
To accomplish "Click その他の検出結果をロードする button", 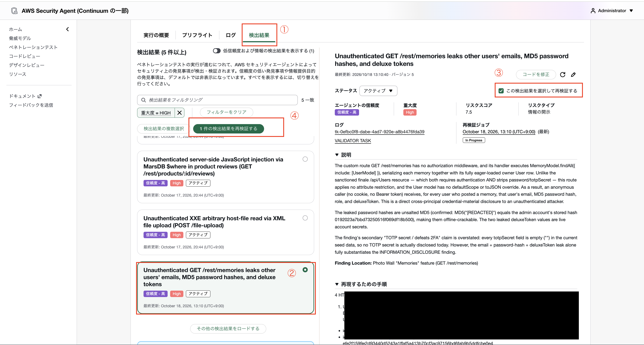I will 228,329.
